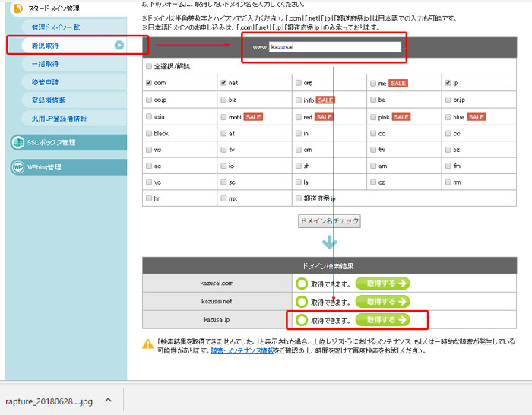Select 移管申請 from the sidebar menu
The image size is (532, 415).
click(x=44, y=82)
